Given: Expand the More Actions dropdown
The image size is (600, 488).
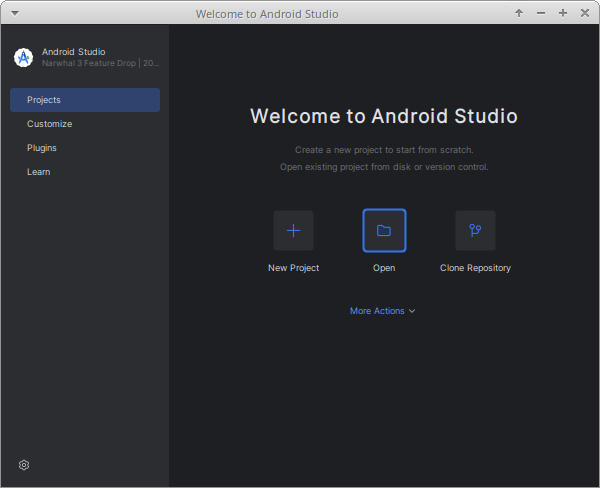Looking at the screenshot, I should (382, 311).
